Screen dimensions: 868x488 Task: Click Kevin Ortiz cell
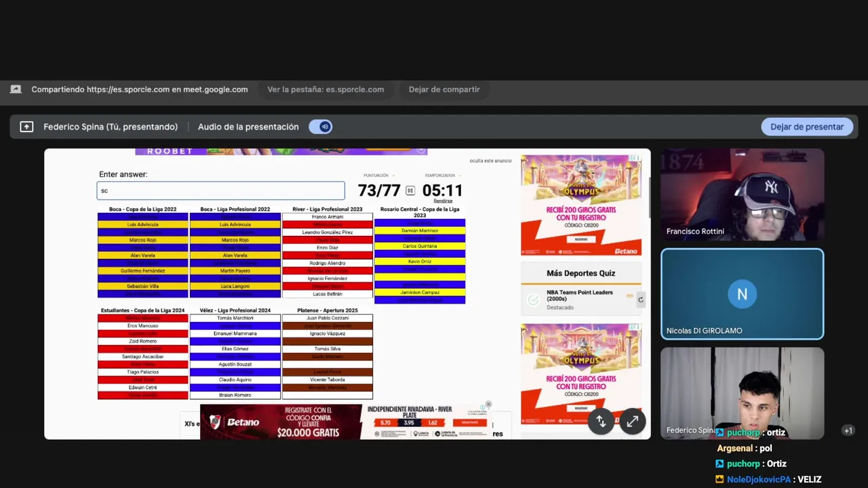(x=420, y=262)
